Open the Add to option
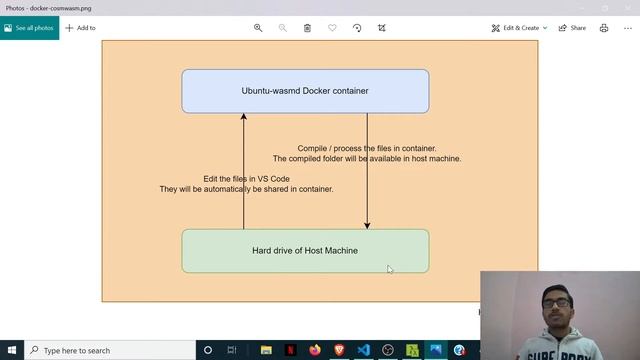This screenshot has height=360, width=640. tap(80, 28)
